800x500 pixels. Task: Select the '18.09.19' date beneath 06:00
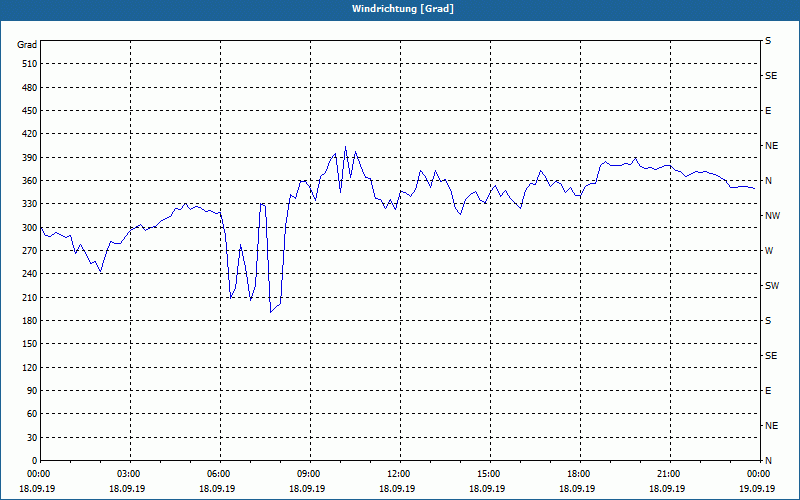217,489
